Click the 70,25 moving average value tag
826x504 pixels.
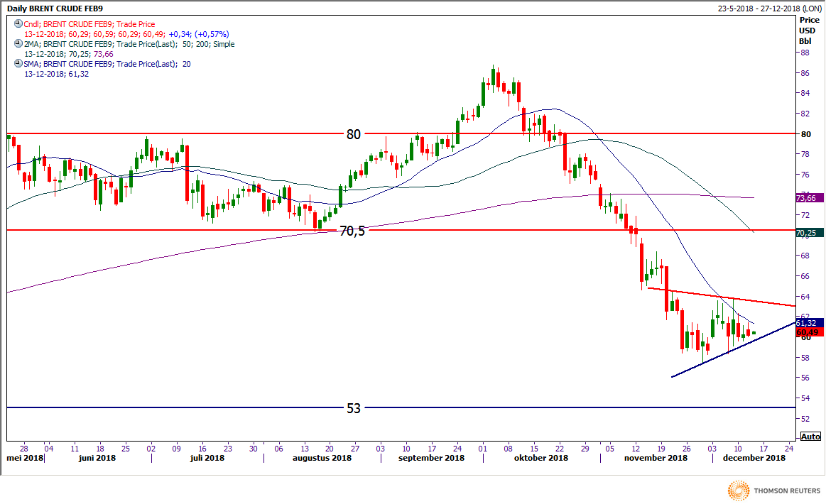click(810, 233)
